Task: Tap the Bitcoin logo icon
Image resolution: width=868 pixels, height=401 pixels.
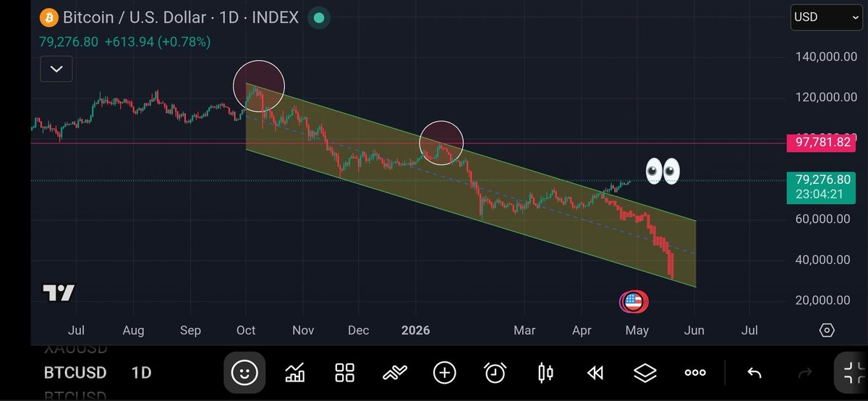Action: click(48, 17)
